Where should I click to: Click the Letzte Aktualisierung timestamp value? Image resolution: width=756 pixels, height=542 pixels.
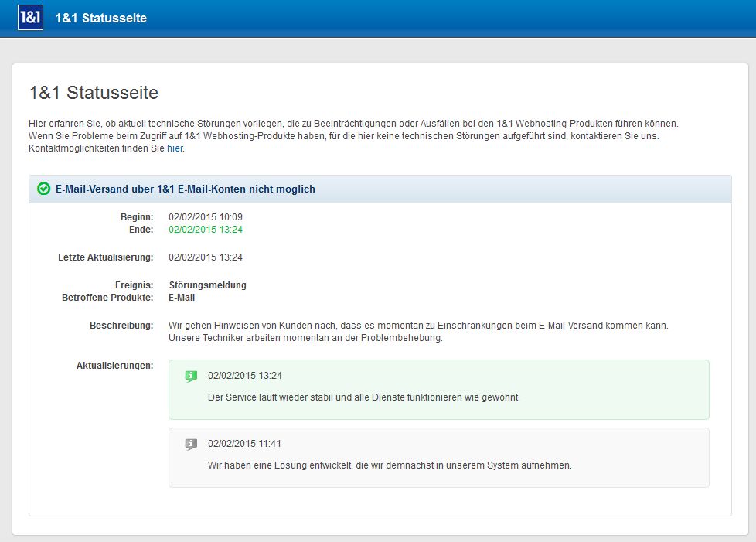(x=206, y=257)
